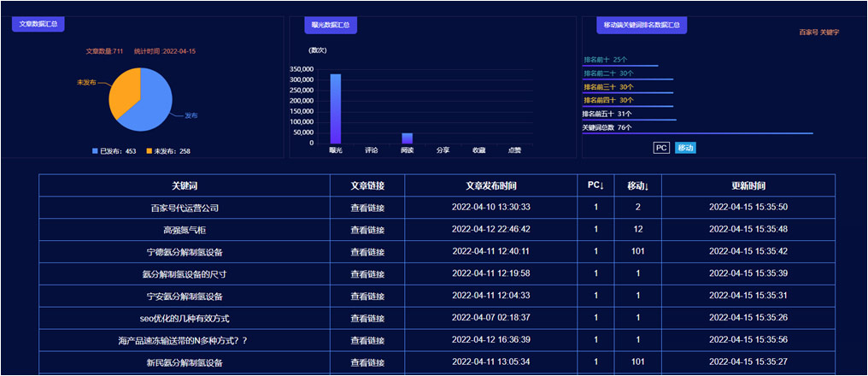This screenshot has height=376, width=868.
Task: Click the 关键词总数 76个 progress bar
Action: point(697,133)
